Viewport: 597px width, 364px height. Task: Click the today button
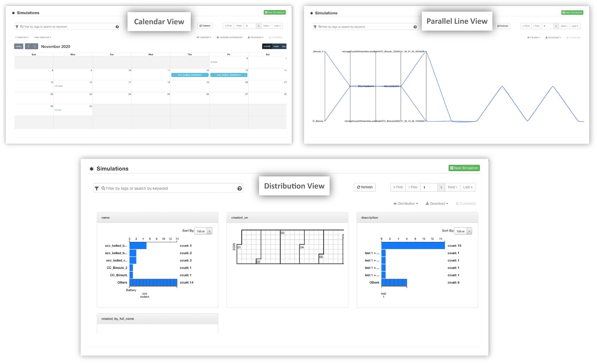click(x=19, y=46)
